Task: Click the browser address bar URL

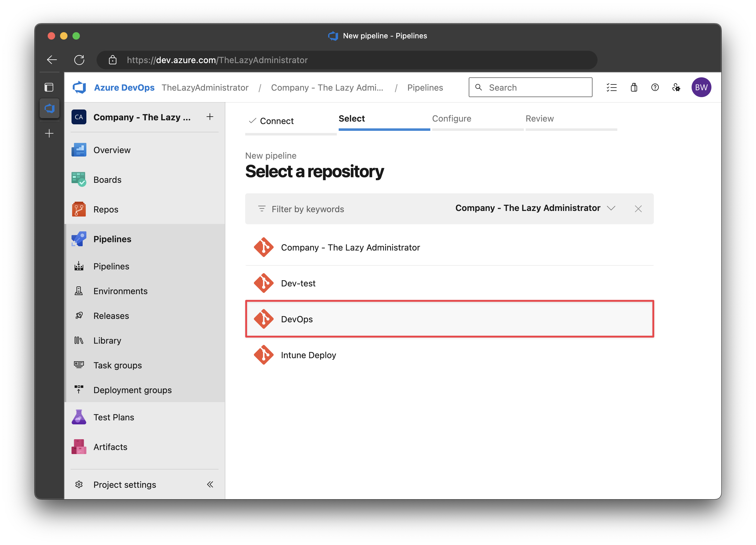Action: 347,60
